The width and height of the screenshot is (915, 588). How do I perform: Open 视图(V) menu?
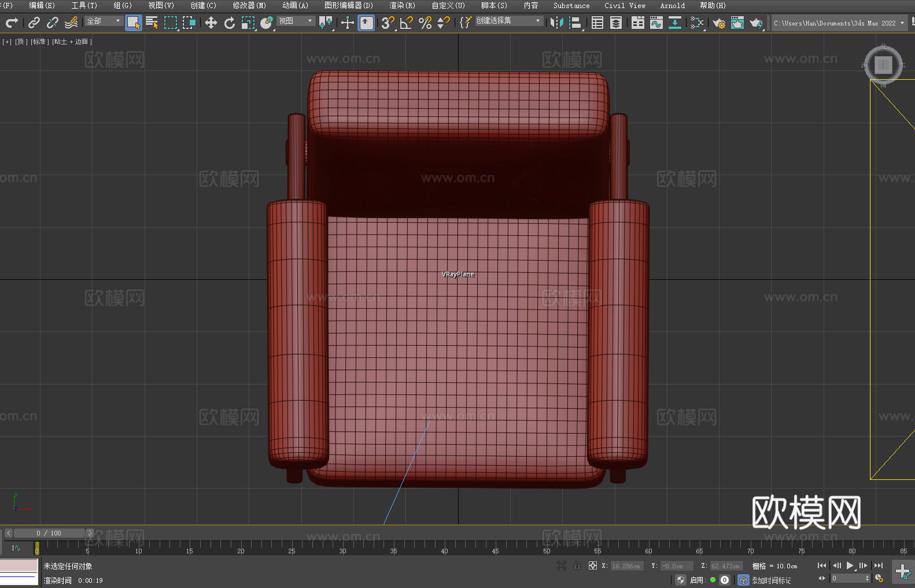click(161, 5)
